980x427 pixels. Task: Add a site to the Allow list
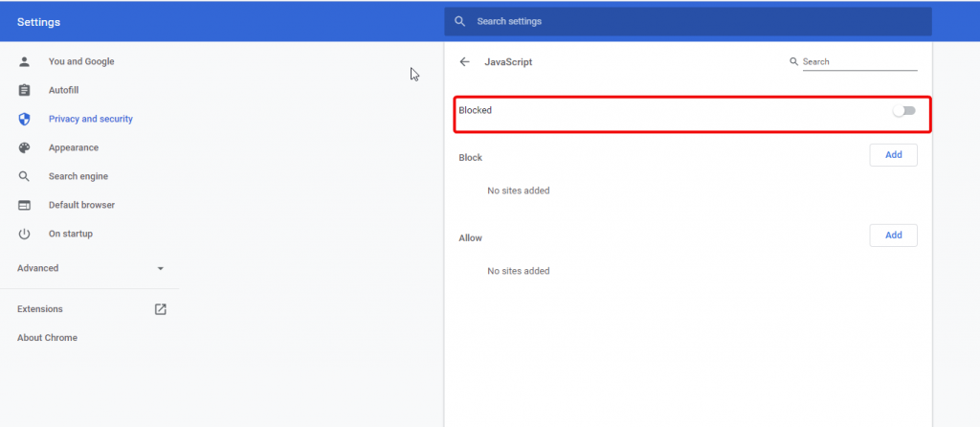coord(893,236)
